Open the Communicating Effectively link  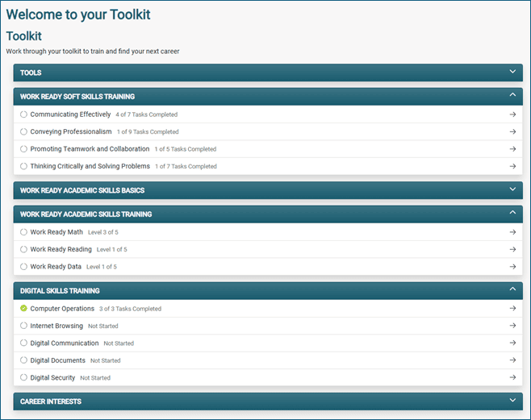70,114
